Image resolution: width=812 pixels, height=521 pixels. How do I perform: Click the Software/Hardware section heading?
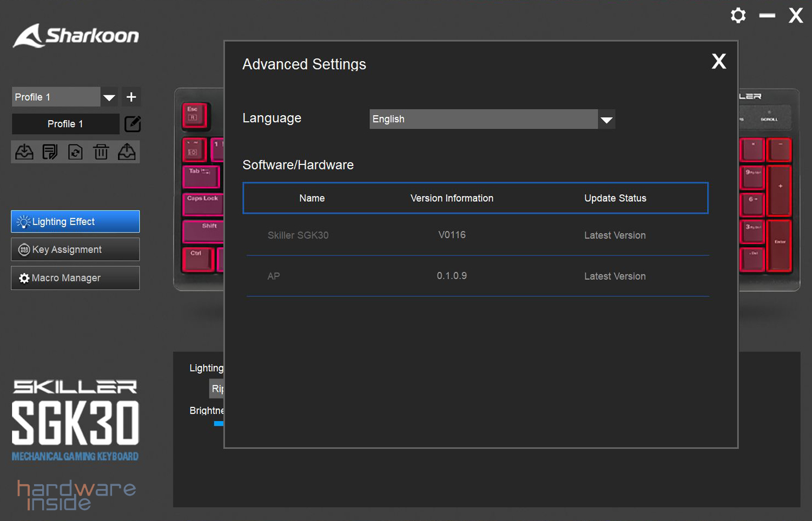click(298, 165)
